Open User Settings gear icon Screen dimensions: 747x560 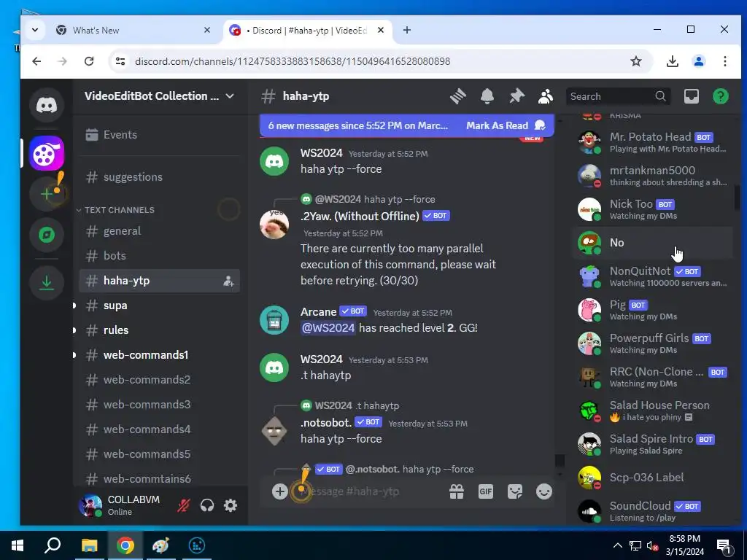pos(231,505)
